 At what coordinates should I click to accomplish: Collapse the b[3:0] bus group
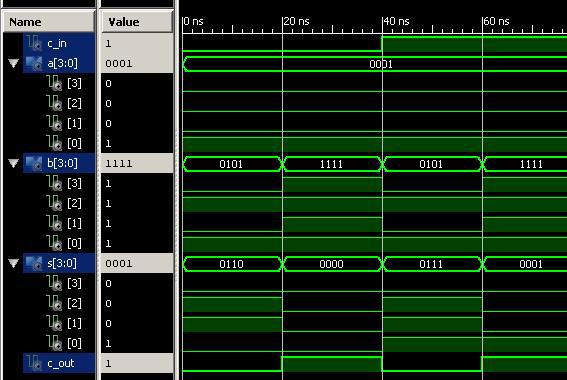13,163
